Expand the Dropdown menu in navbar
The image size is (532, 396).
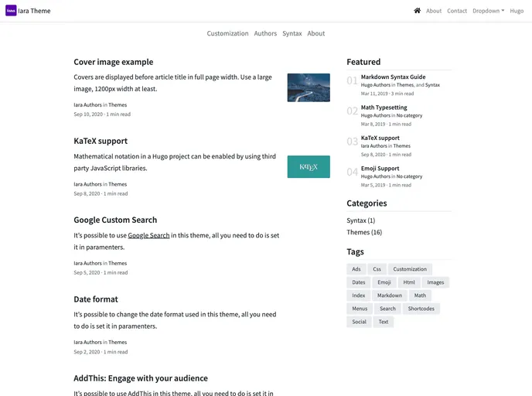pyautogui.click(x=488, y=11)
